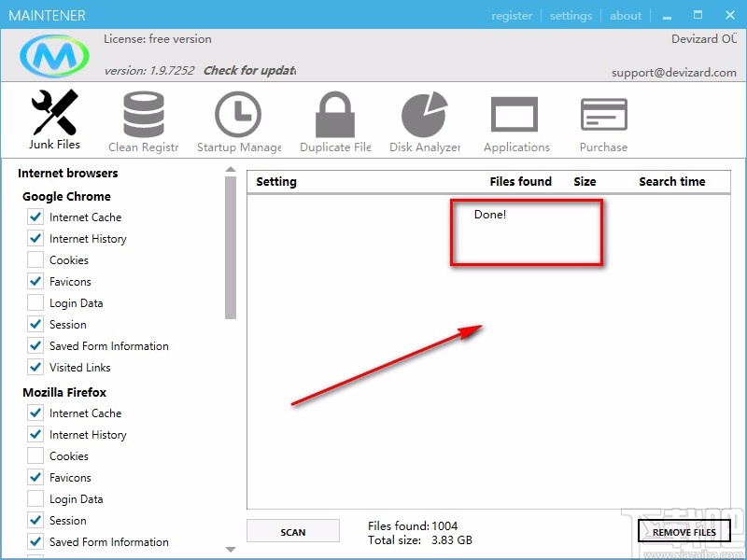The height and width of the screenshot is (560, 747).
Task: Click the Mozilla Firefox section heading
Action: coord(64,392)
